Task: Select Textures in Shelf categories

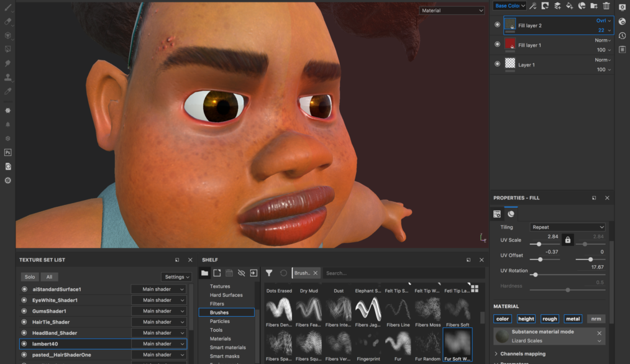Action: click(x=220, y=286)
